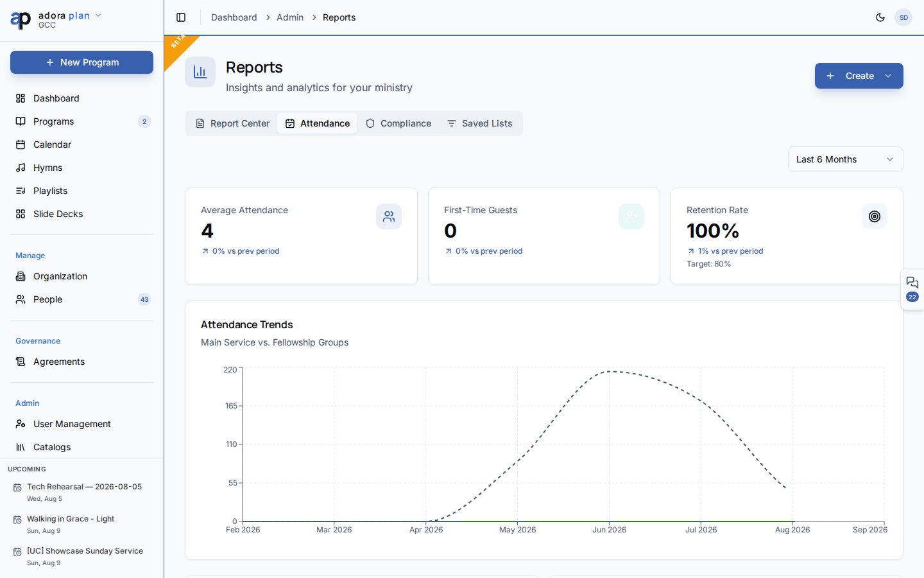The width and height of the screenshot is (924, 578).
Task: Toggle dark mode with the moon icon
Action: pos(880,17)
